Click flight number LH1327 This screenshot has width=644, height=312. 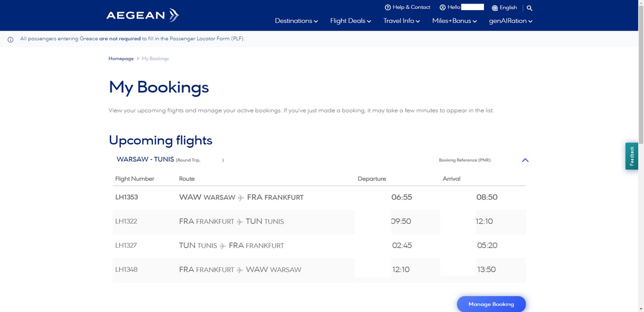(x=126, y=246)
